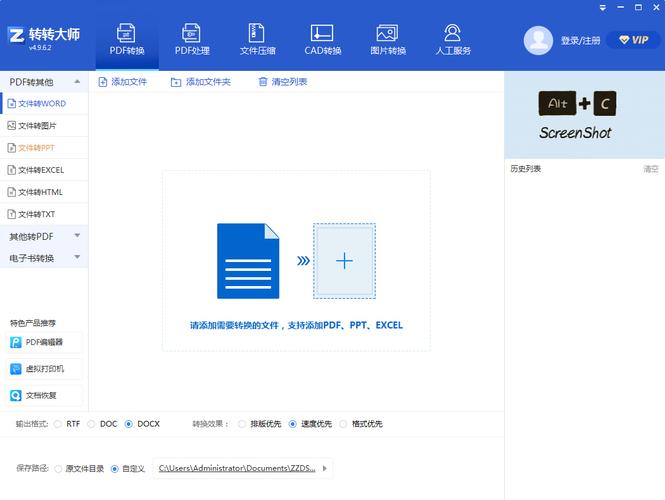The image size is (665, 500).
Task: Click the 添加文件 icon
Action: tap(103, 82)
